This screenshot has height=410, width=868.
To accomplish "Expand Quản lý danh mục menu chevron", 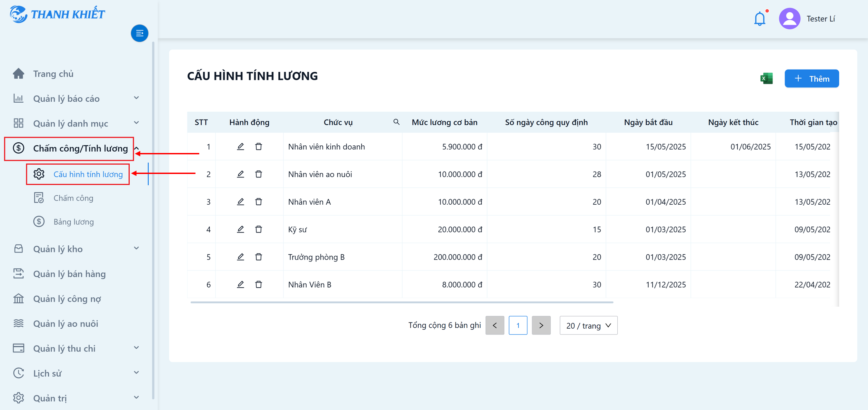I will (137, 123).
